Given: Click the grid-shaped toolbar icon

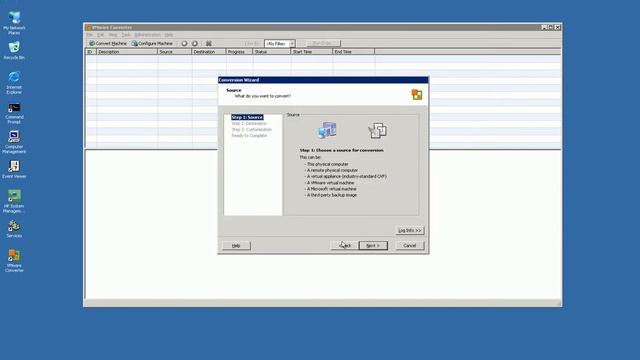Looking at the screenshot, I should tap(209, 43).
